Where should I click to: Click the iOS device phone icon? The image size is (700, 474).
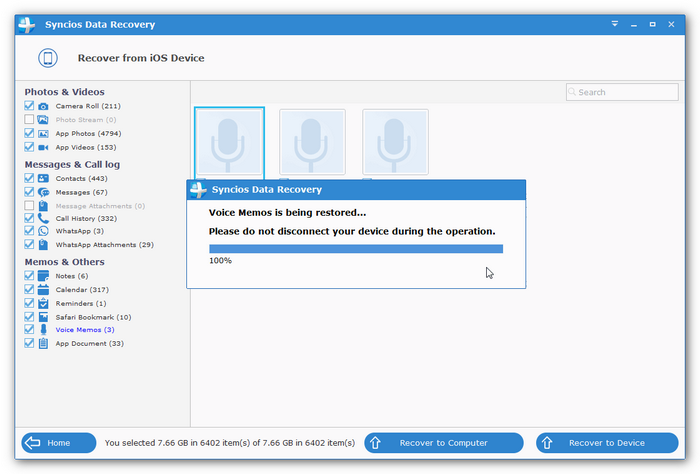pos(48,58)
